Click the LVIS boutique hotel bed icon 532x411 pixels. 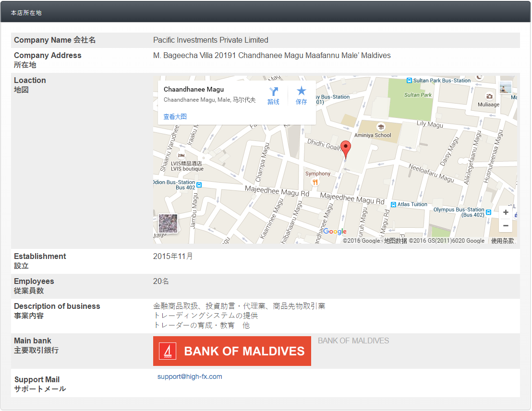point(181,155)
